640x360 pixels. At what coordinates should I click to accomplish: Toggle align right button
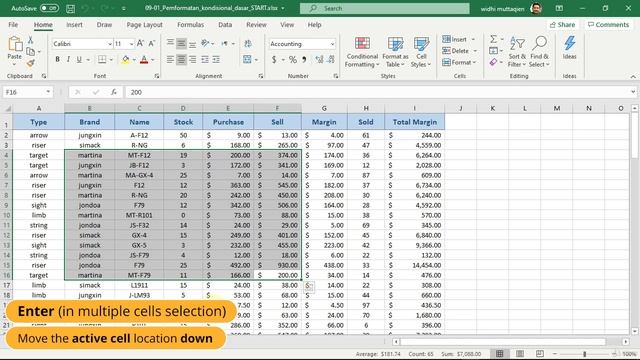(x=192, y=60)
